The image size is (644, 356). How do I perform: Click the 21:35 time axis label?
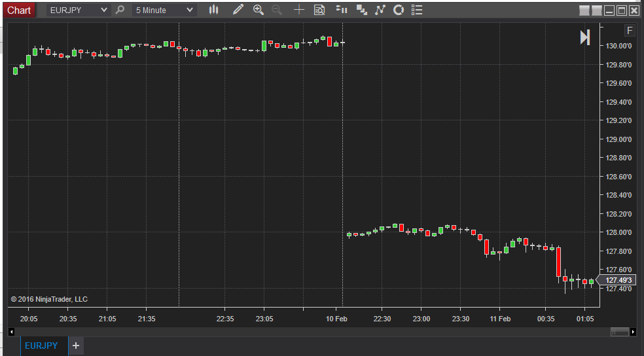[x=147, y=319]
